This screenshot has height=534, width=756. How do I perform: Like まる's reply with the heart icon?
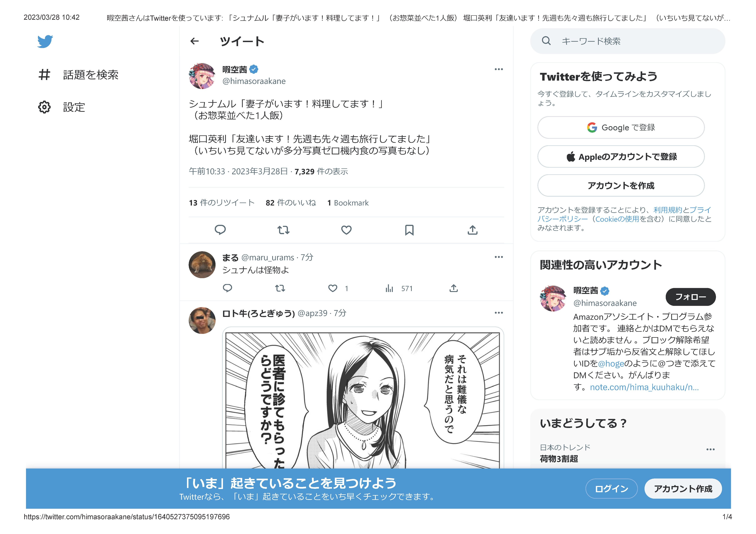point(333,288)
